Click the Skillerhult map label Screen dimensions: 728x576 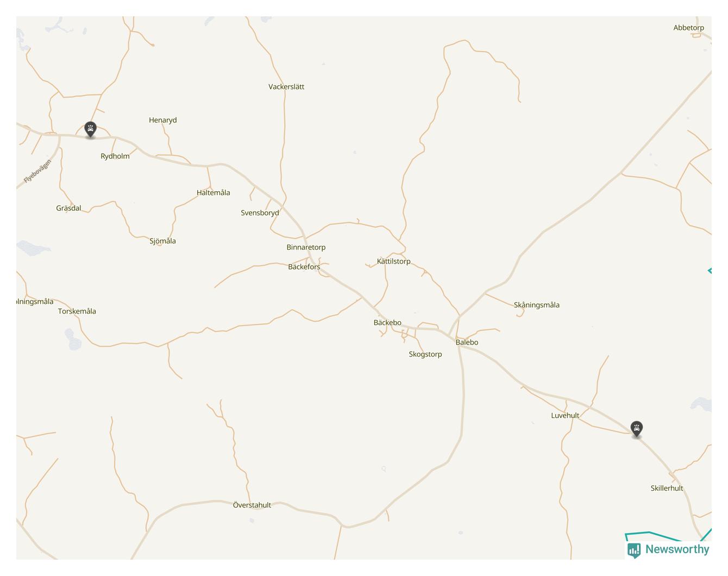667,489
